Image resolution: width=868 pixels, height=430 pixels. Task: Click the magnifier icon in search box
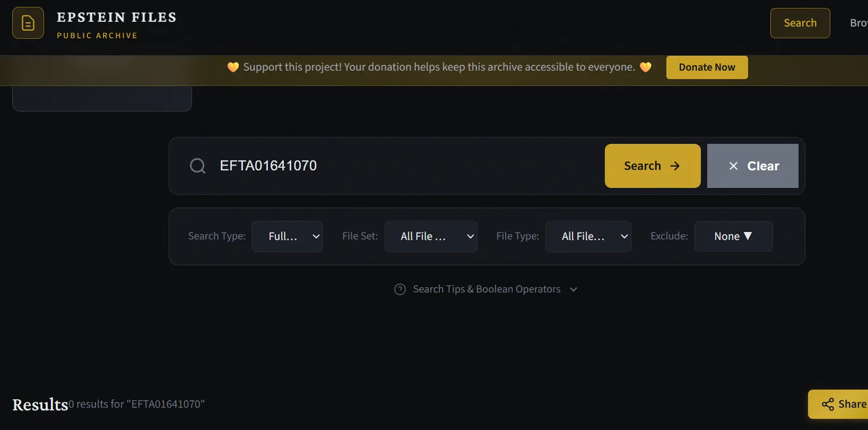point(197,166)
